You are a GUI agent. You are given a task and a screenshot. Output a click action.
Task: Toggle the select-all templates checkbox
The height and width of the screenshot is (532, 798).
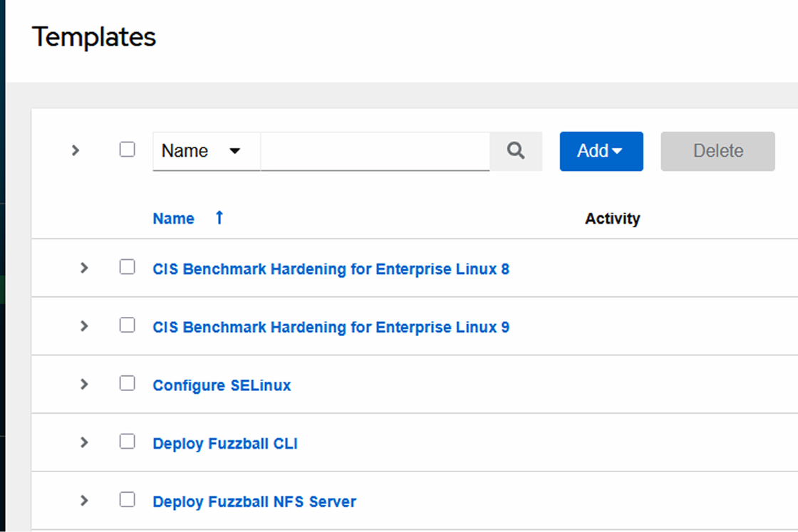(x=127, y=150)
